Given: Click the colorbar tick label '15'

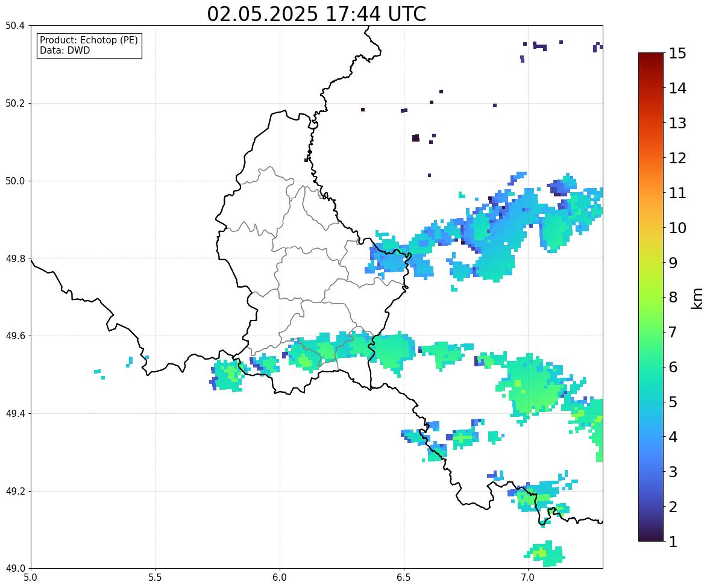Looking at the screenshot, I should [x=677, y=54].
